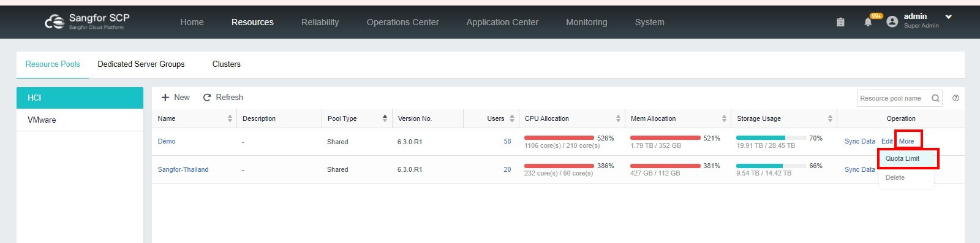Refresh the resource pool list
The image size is (980, 243).
click(223, 98)
